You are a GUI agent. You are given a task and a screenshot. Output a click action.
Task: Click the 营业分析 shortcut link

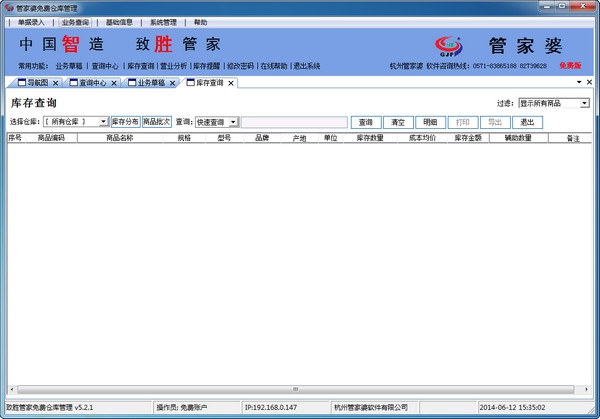(x=173, y=66)
